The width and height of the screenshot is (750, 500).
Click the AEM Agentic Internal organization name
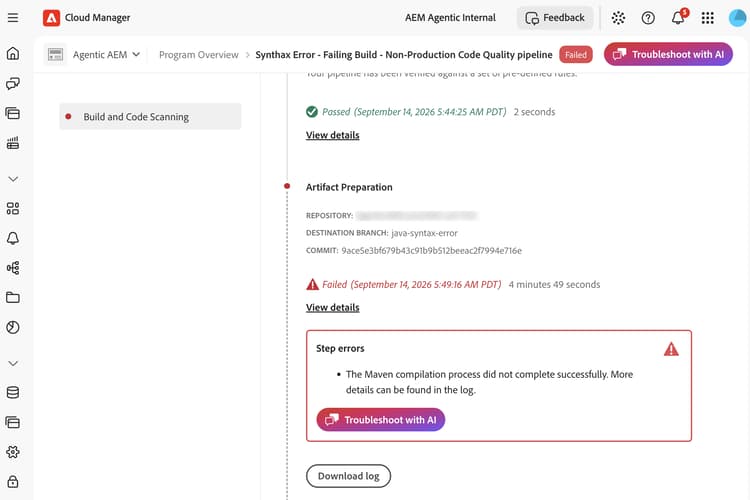click(x=450, y=18)
